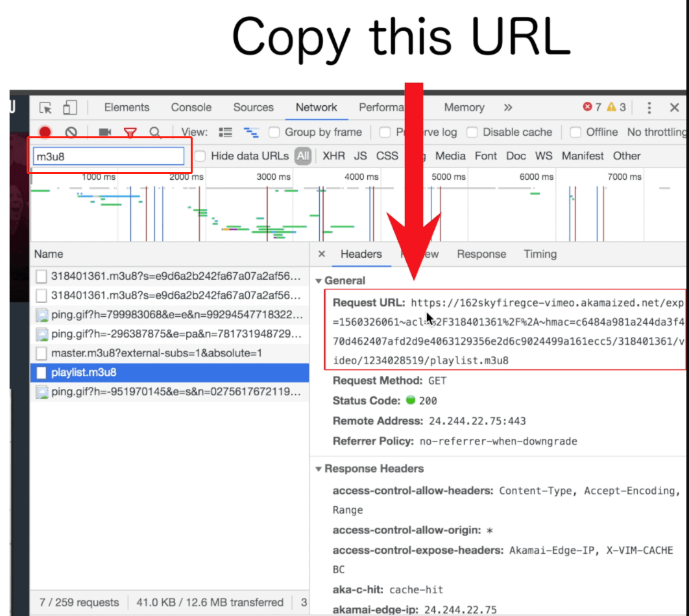The width and height of the screenshot is (689, 616).
Task: Filter requests by Doc
Action: point(516,156)
